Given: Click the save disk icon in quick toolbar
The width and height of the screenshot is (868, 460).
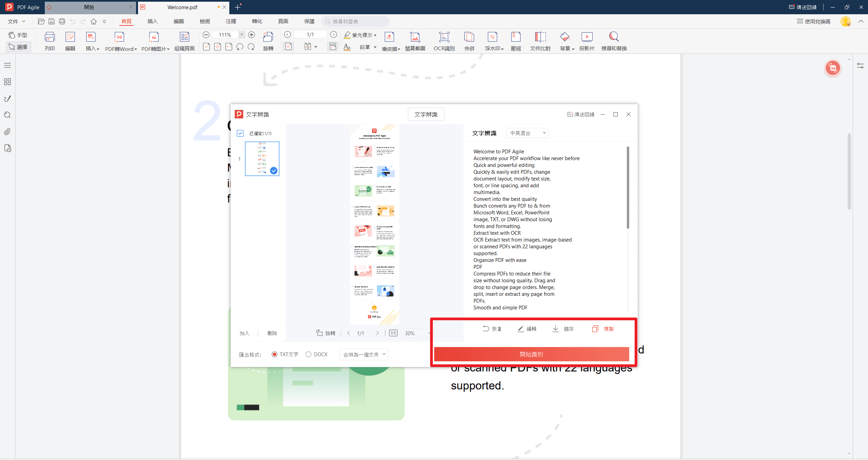Looking at the screenshot, I should point(52,21).
